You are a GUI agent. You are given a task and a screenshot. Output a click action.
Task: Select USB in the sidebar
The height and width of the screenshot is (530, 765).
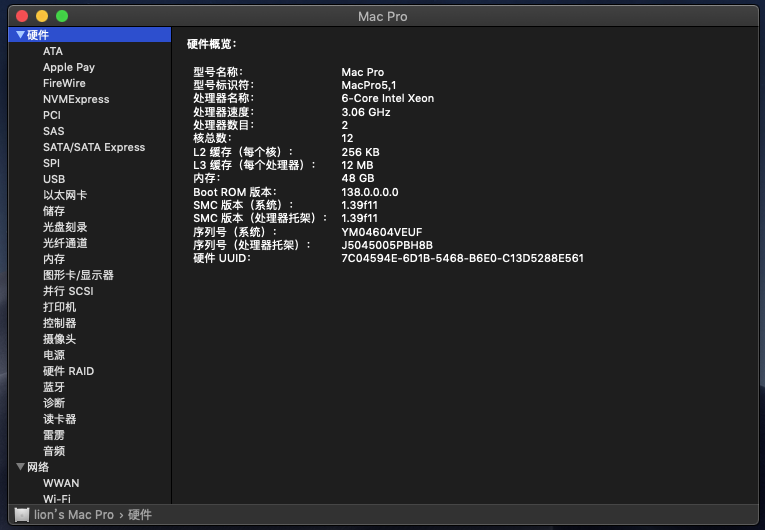(x=54, y=179)
